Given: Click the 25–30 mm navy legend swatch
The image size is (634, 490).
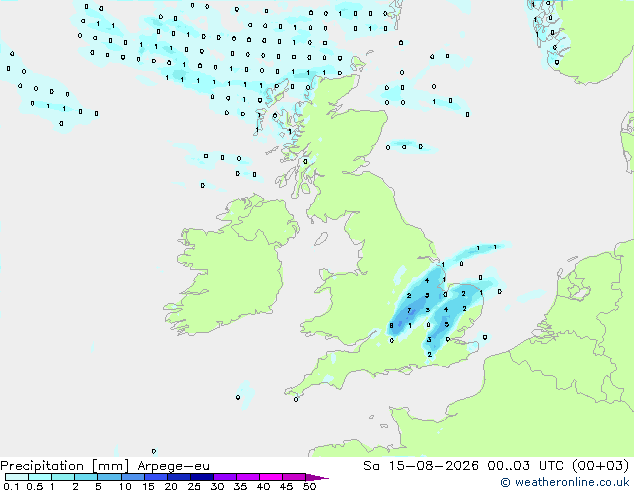Looking at the screenshot, I should click(x=201, y=477).
